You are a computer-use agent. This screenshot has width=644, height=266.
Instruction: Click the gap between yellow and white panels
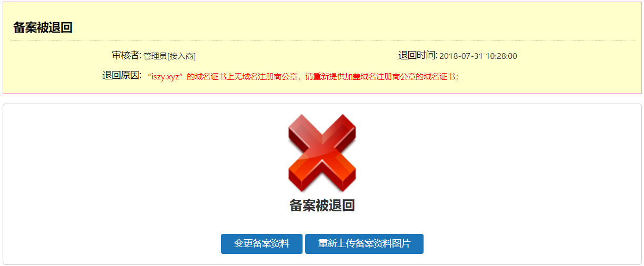[322, 99]
